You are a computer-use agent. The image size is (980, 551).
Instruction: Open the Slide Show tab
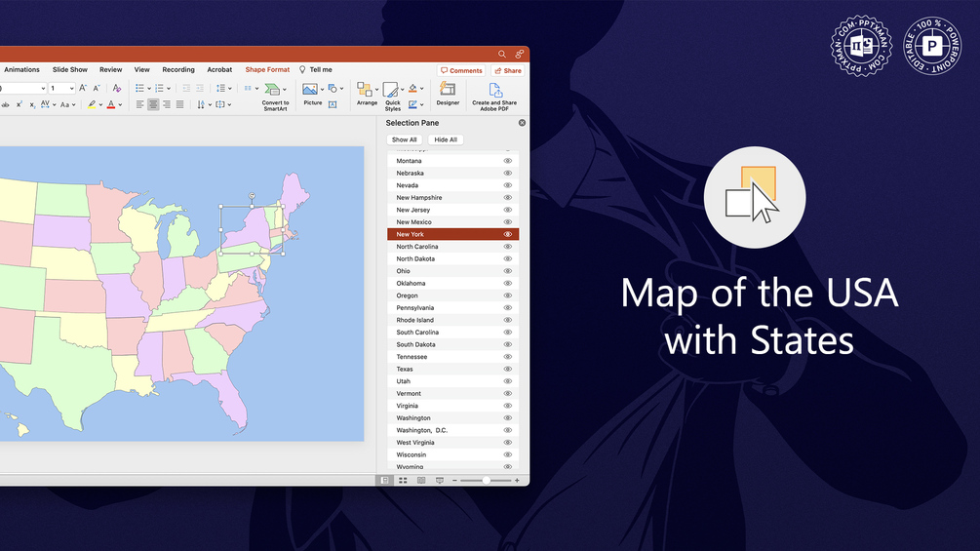coord(70,70)
